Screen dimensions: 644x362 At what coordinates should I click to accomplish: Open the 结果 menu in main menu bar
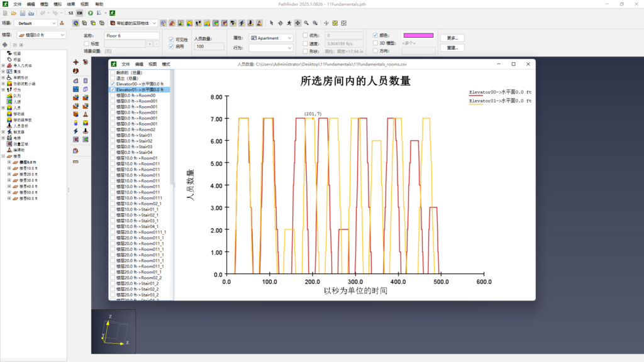coord(71,4)
